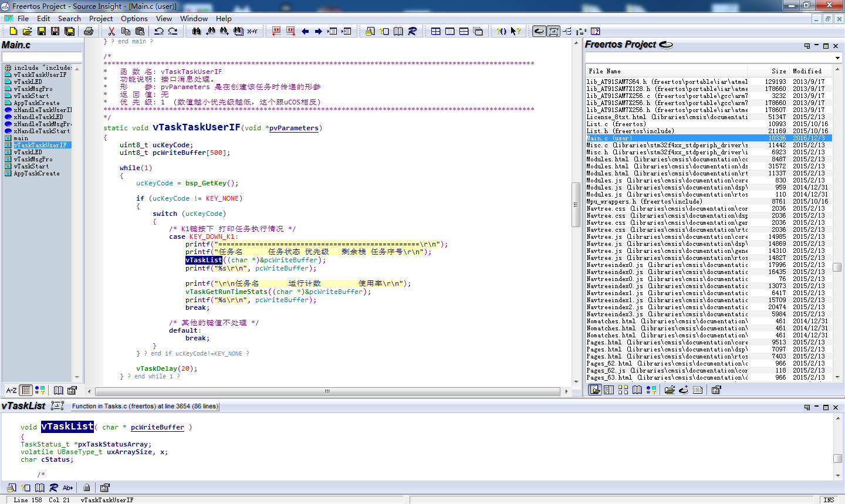Click the symbol search input field

(x=42, y=57)
